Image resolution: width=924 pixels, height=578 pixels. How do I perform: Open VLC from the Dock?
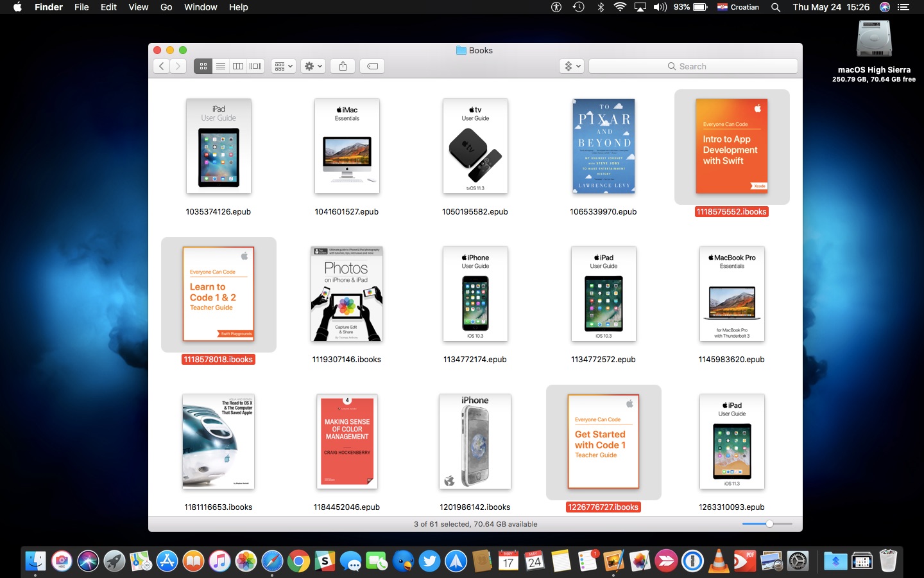pyautogui.click(x=717, y=561)
